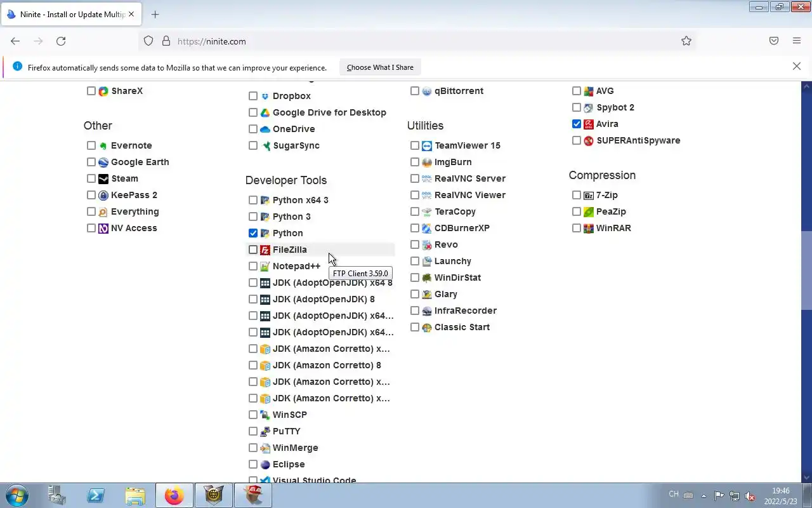Image resolution: width=812 pixels, height=508 pixels.
Task: Click the Choose What I Share button
Action: 380,67
